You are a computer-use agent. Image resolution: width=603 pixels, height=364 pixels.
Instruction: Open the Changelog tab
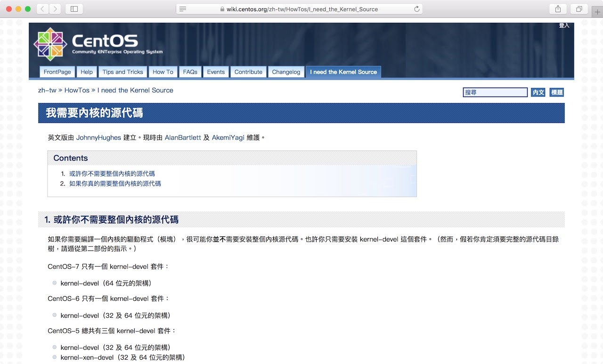[286, 72]
